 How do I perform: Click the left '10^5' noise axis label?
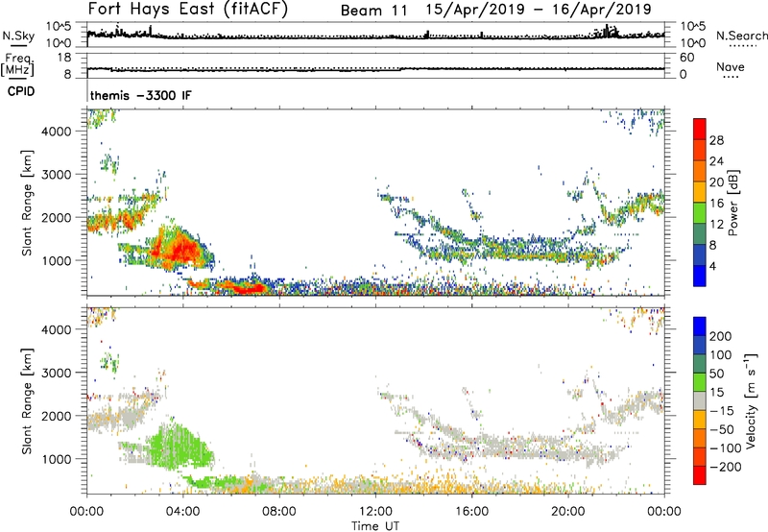pyautogui.click(x=59, y=27)
